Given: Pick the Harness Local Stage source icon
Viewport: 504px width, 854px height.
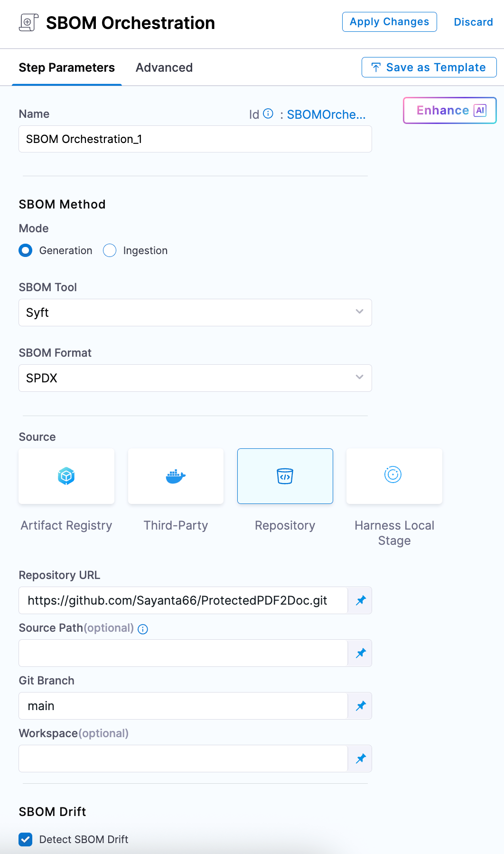Looking at the screenshot, I should click(393, 475).
